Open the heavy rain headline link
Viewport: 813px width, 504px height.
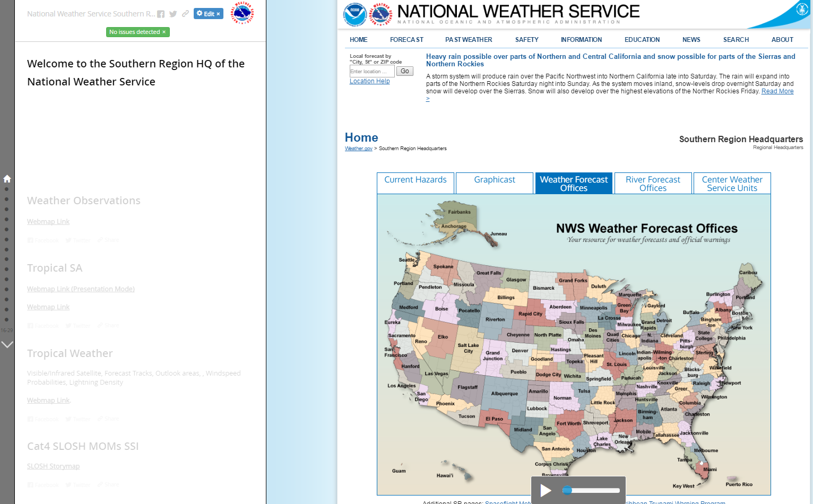tap(611, 60)
